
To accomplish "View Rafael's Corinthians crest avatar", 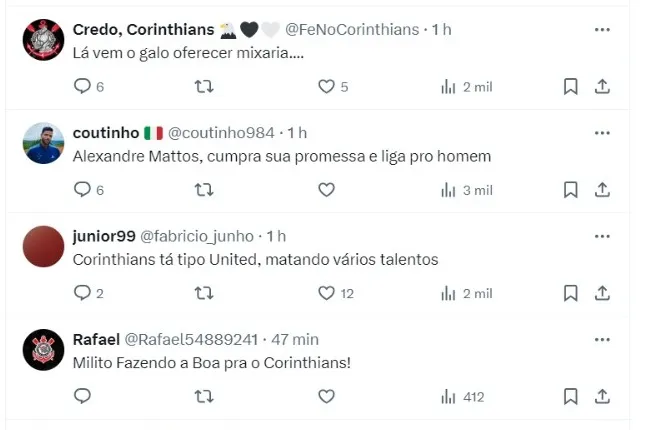I will click(43, 349).
